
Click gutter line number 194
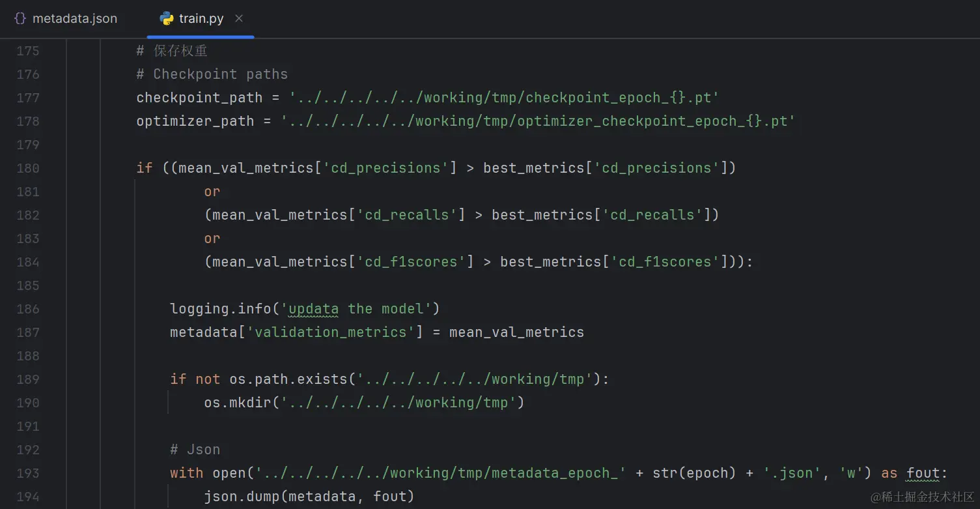pyautogui.click(x=28, y=497)
